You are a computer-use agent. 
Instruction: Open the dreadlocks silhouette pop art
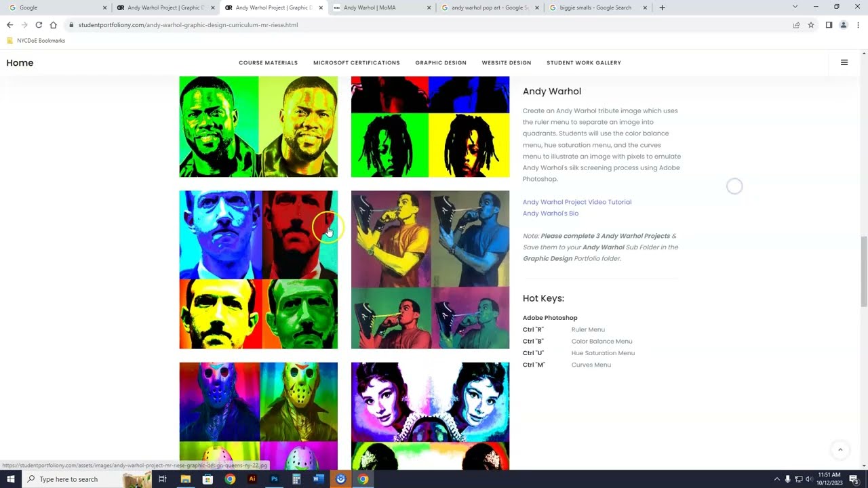click(x=430, y=127)
